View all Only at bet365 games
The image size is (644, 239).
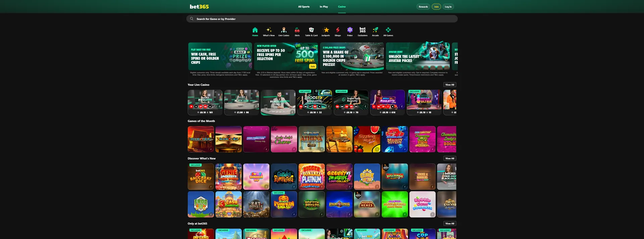point(450,224)
